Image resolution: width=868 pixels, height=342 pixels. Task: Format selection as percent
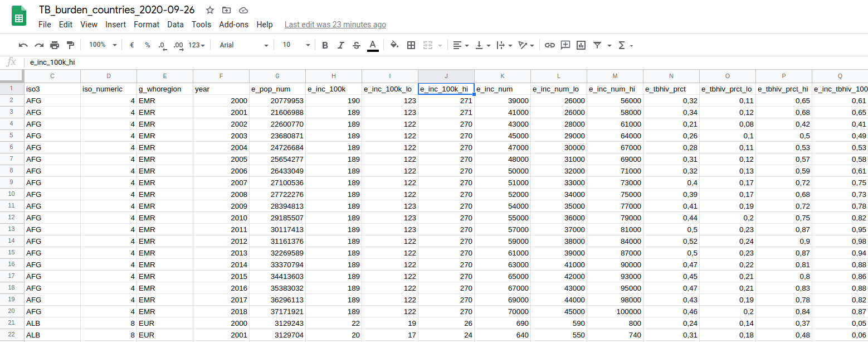coord(148,45)
